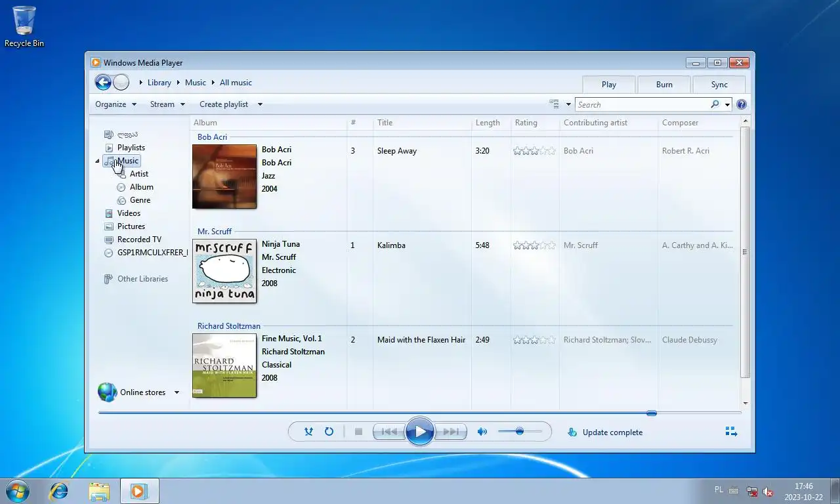Open the View options dropdown arrow
The image size is (840, 504).
568,104
